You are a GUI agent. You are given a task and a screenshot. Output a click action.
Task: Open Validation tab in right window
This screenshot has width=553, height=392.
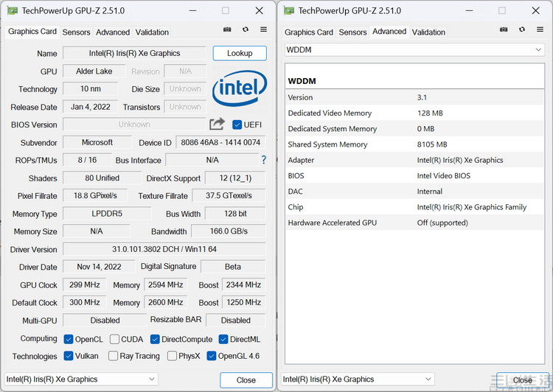pyautogui.click(x=428, y=32)
